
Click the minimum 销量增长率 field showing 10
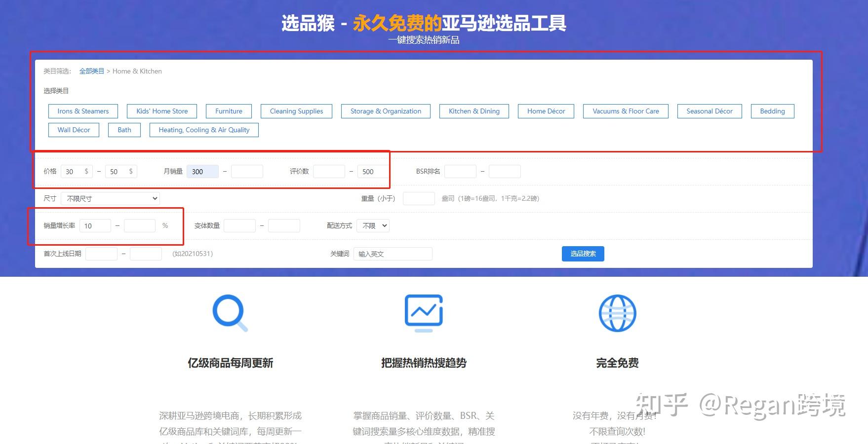pyautogui.click(x=95, y=225)
